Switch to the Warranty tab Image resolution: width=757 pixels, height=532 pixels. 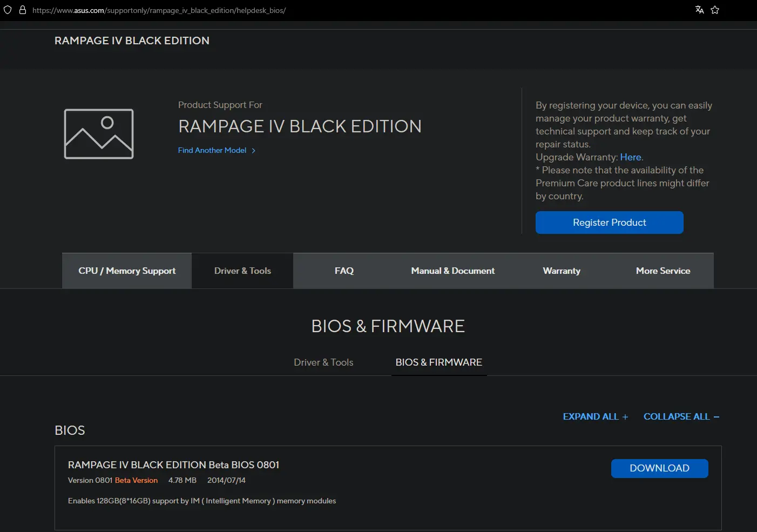[x=562, y=271]
